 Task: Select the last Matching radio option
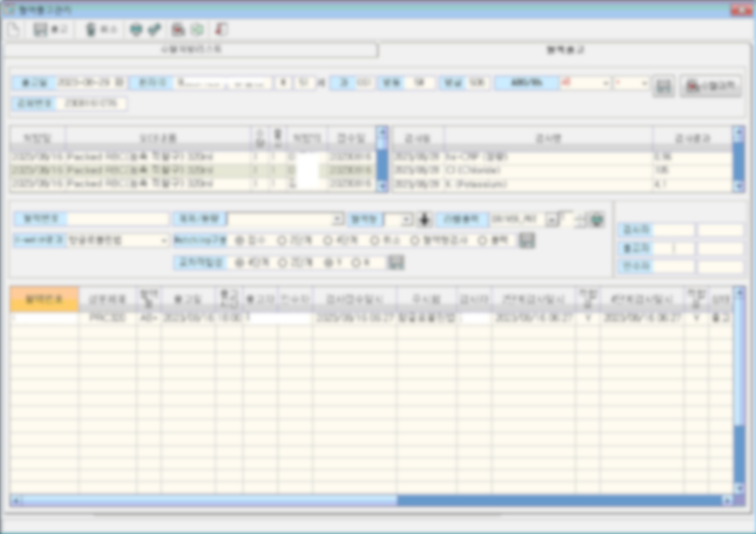(482, 240)
